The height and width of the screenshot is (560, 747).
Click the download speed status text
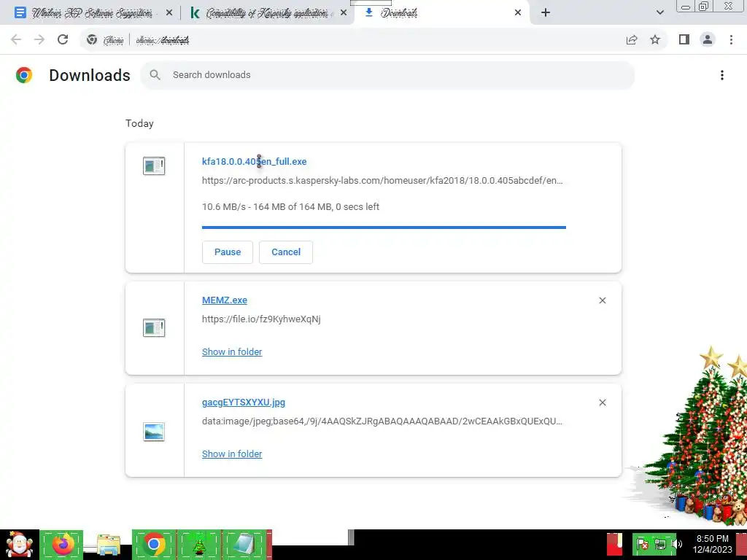[290, 206]
